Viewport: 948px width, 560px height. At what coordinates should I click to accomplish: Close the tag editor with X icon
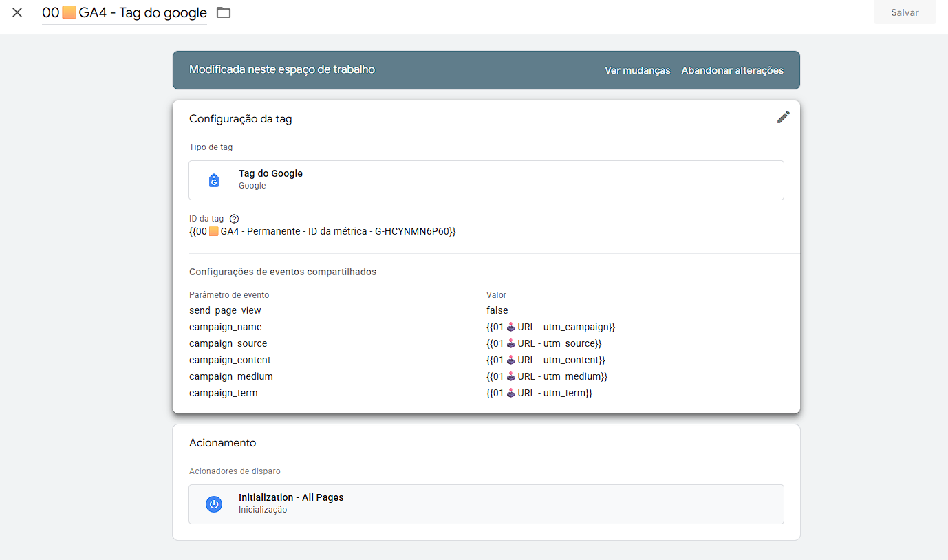(17, 12)
